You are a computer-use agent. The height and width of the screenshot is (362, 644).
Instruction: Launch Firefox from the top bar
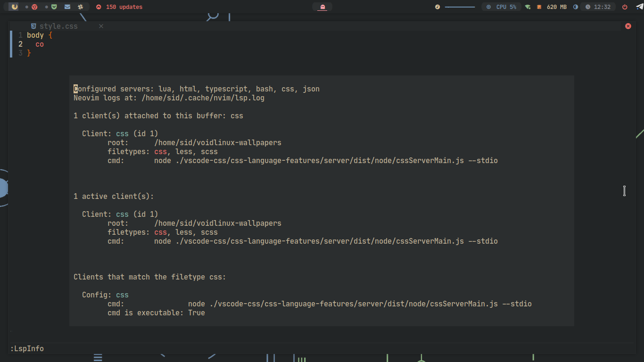coord(15,7)
